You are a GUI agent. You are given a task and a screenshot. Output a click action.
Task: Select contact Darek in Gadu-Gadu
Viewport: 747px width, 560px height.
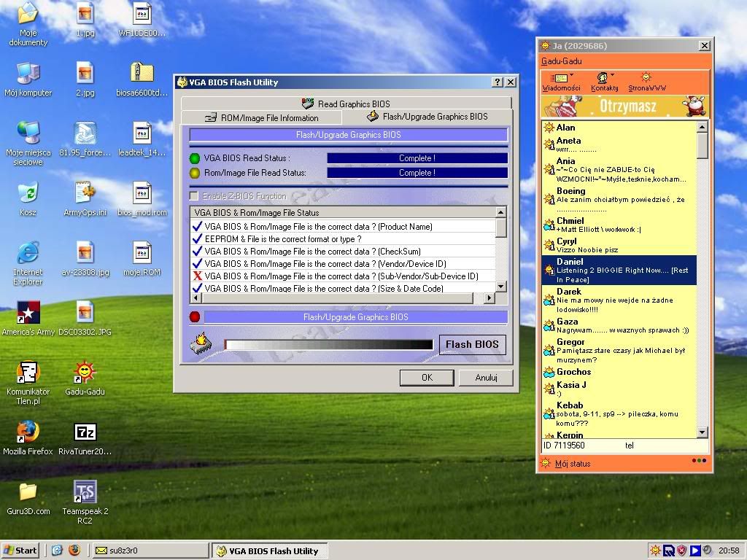[x=619, y=300]
